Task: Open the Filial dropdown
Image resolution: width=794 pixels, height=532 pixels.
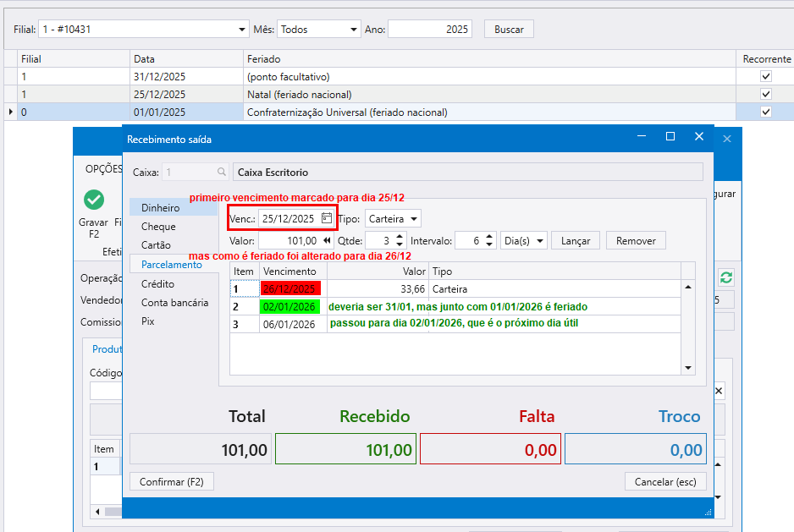Action: pyautogui.click(x=243, y=30)
